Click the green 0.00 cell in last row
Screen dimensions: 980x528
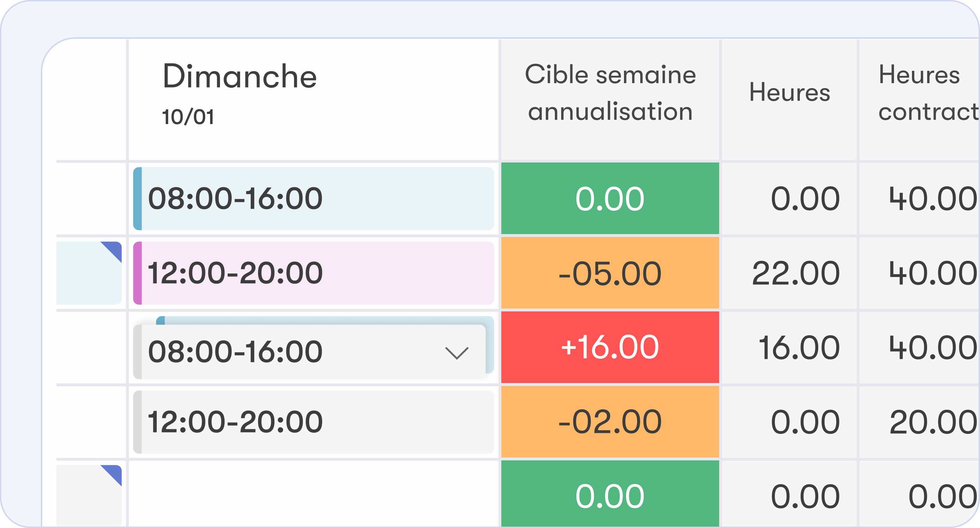click(610, 494)
